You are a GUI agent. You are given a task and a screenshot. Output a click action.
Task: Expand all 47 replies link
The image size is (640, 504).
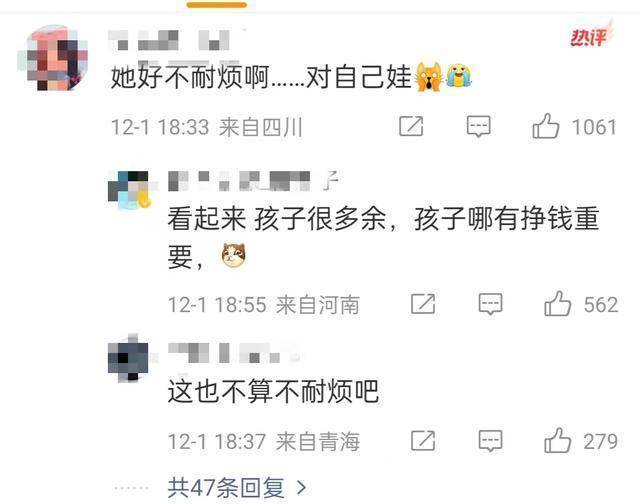tap(236, 487)
